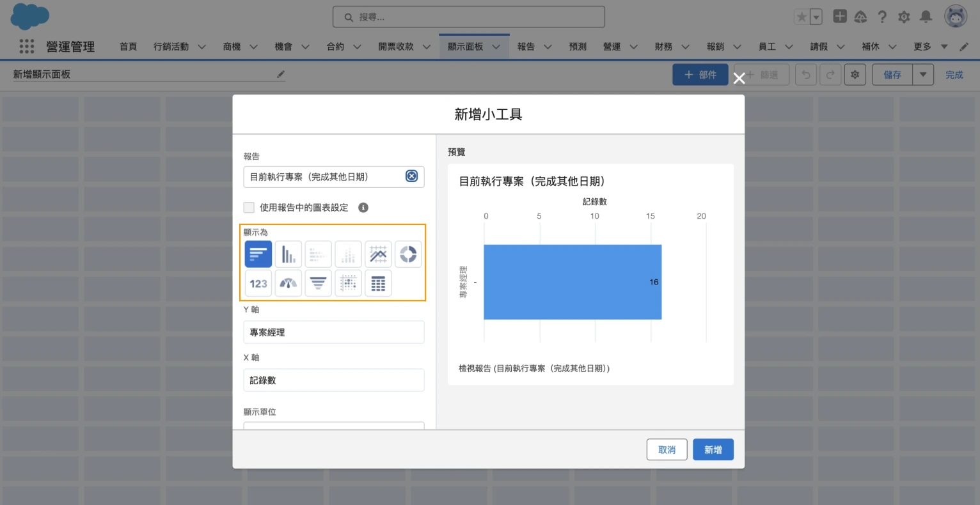The image size is (980, 505).
Task: Choose the funnel chart type
Action: pos(318,284)
